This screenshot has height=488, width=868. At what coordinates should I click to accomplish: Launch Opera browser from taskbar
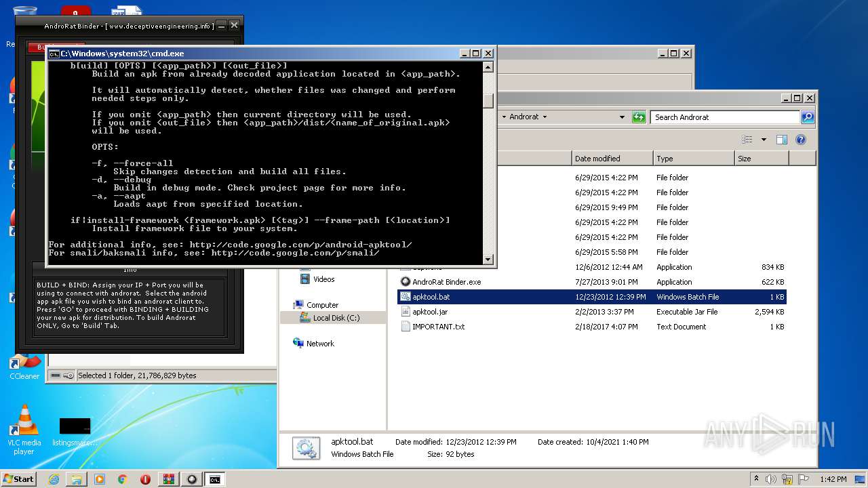(x=145, y=479)
